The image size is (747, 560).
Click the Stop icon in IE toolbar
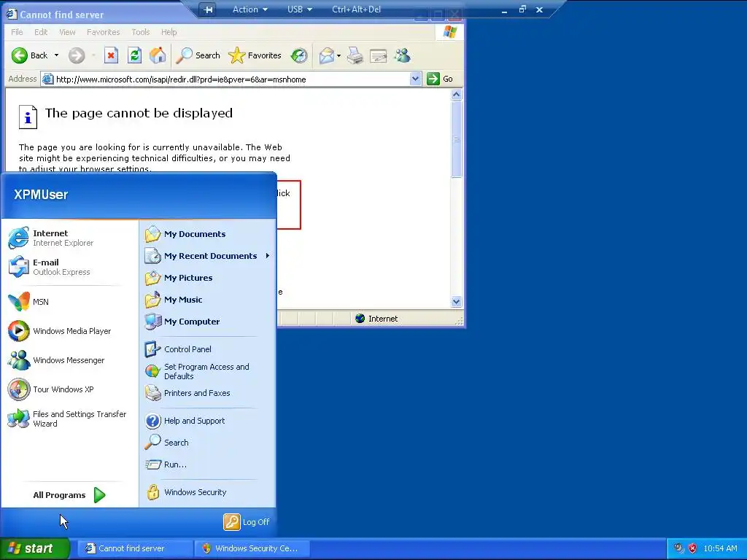click(x=111, y=55)
